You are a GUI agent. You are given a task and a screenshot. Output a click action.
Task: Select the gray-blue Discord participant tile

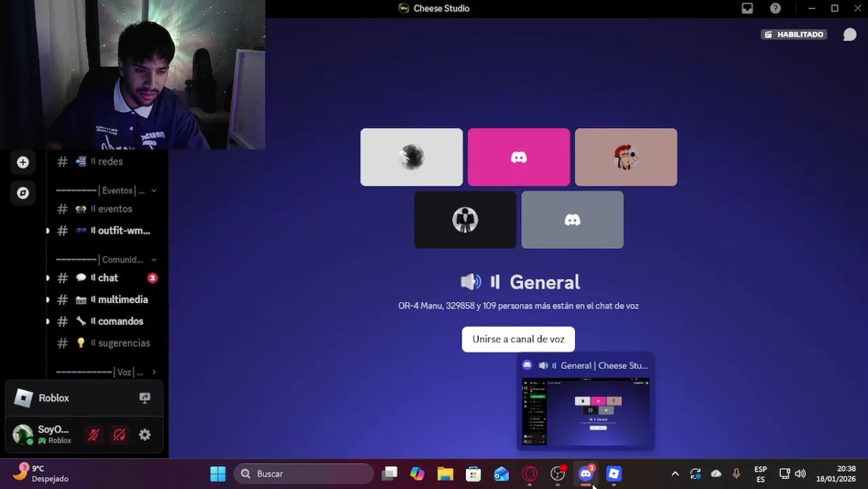573,219
